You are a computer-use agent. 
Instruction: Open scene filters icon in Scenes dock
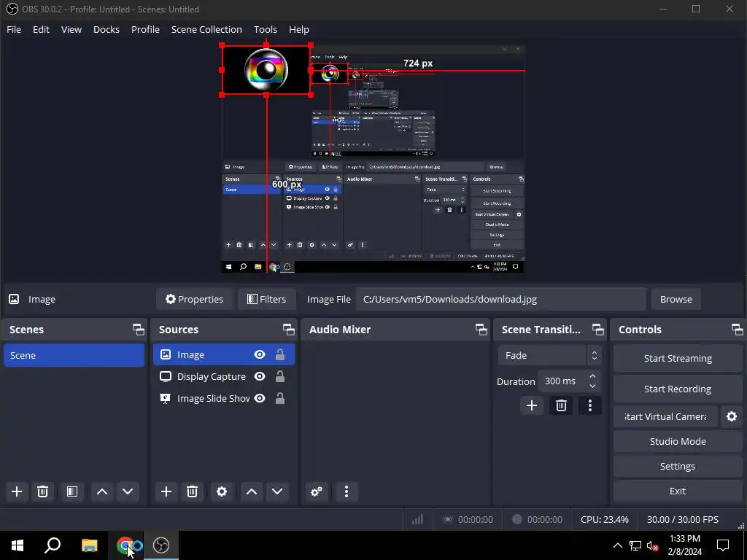click(x=72, y=491)
